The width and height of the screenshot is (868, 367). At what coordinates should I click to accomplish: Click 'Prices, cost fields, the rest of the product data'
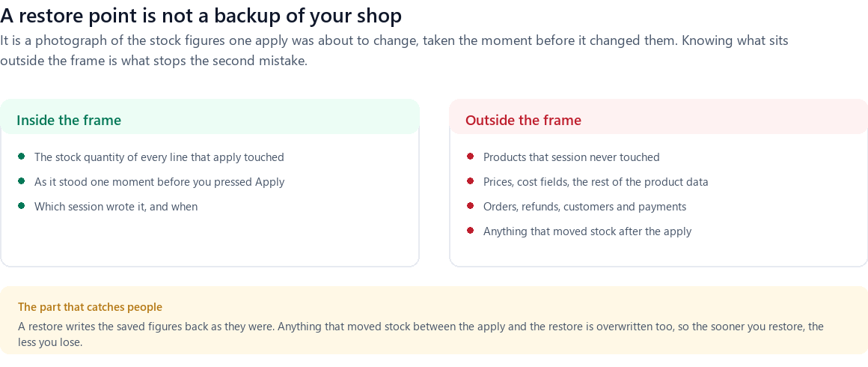point(596,182)
